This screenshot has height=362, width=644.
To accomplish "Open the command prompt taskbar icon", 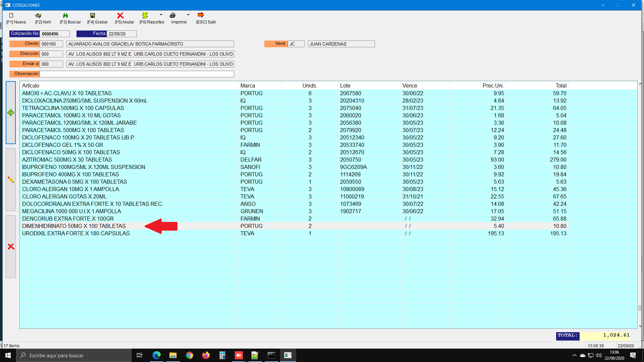I will coord(271,355).
